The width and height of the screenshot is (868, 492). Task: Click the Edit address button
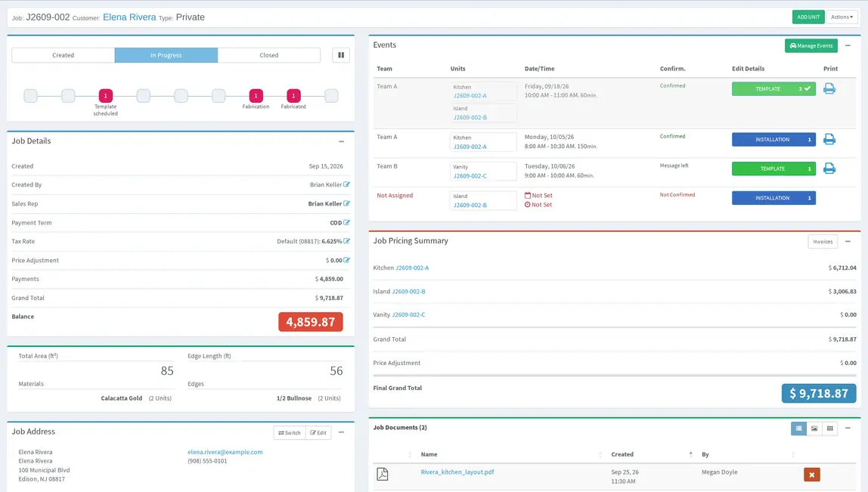(x=318, y=433)
